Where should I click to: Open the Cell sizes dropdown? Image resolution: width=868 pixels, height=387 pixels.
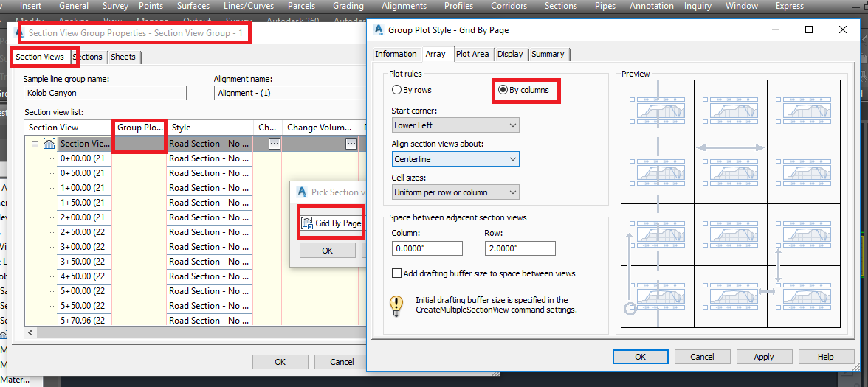tap(455, 192)
